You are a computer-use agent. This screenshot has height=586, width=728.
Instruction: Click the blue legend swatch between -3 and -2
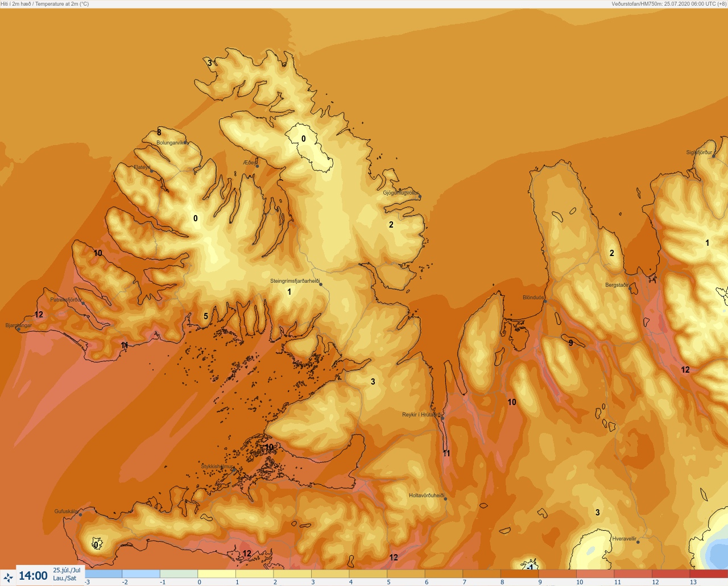point(103,574)
